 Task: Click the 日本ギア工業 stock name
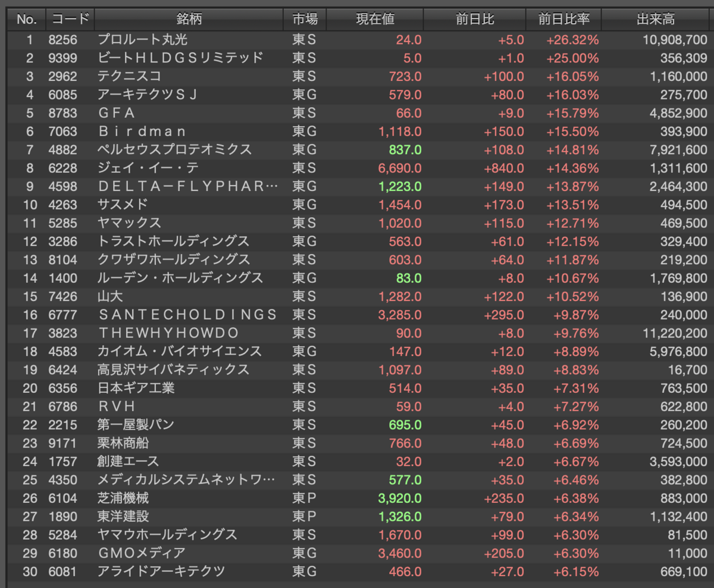pyautogui.click(x=136, y=388)
